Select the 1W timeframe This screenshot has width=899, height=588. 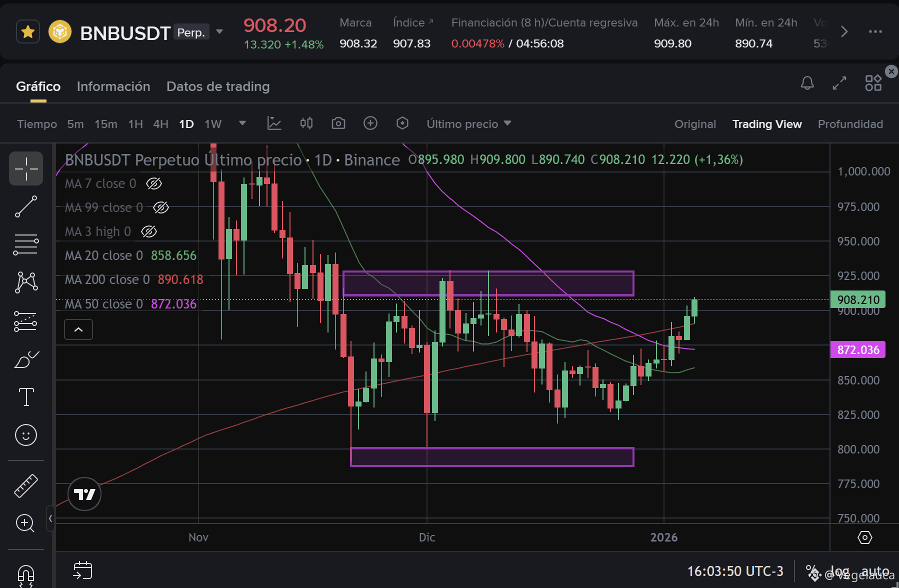tap(213, 124)
